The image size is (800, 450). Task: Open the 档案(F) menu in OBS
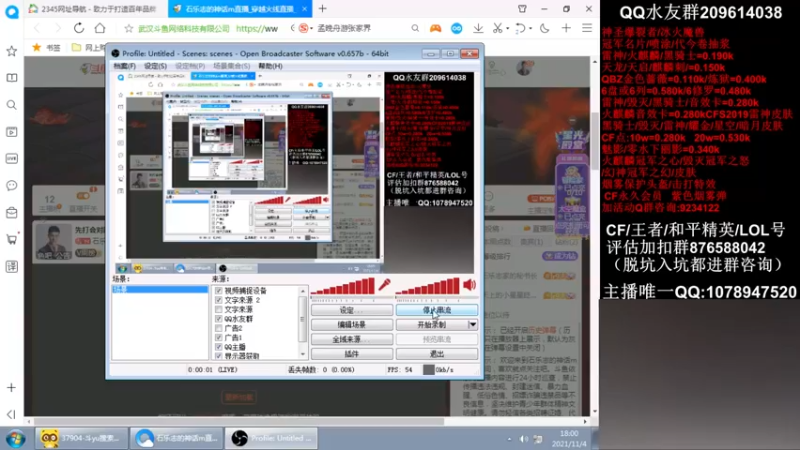[124, 66]
